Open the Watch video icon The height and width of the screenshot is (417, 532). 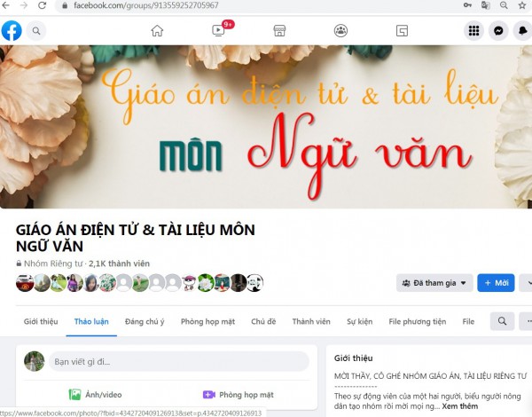point(218,31)
